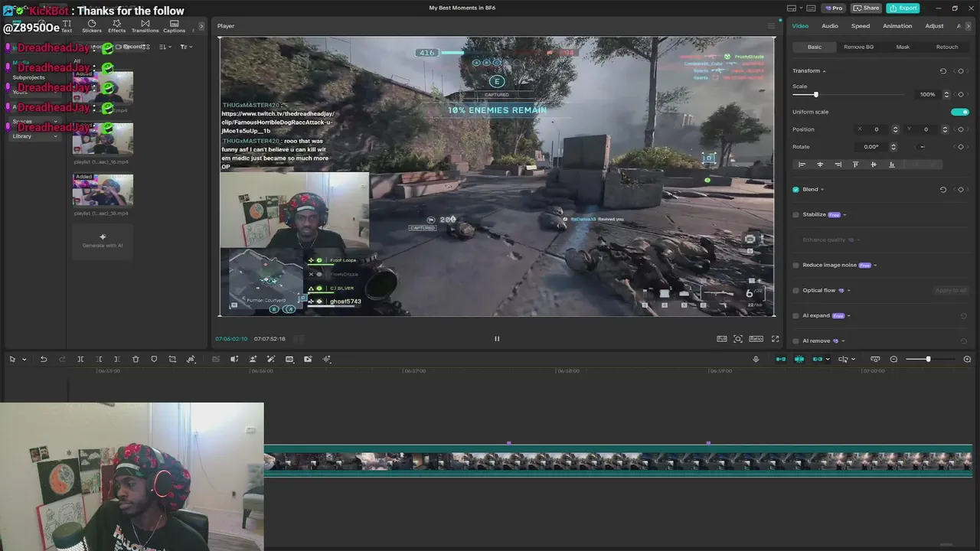Add a keyframe for Transform

point(961,71)
